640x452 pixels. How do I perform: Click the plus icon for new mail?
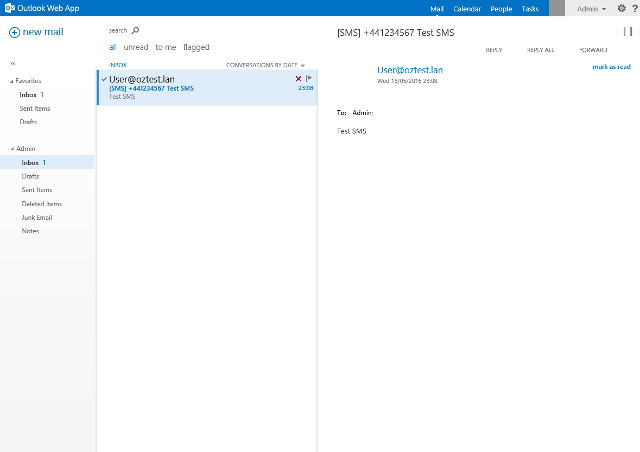[x=14, y=32]
